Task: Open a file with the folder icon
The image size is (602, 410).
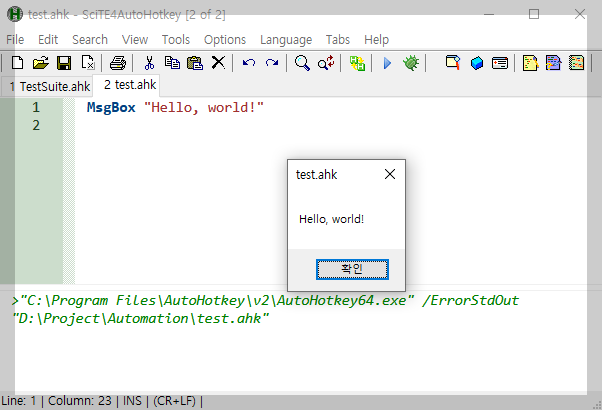Action: pyautogui.click(x=41, y=63)
